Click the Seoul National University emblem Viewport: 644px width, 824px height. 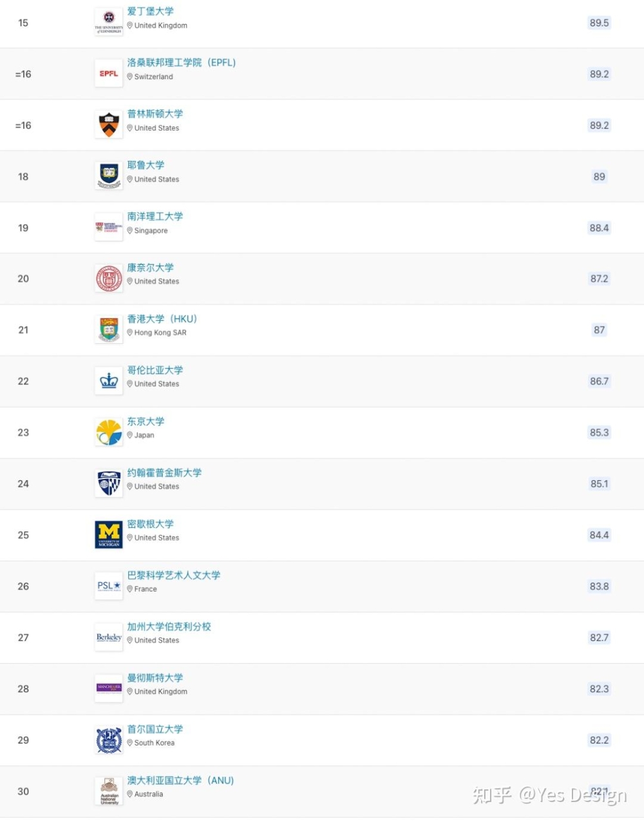tap(109, 740)
